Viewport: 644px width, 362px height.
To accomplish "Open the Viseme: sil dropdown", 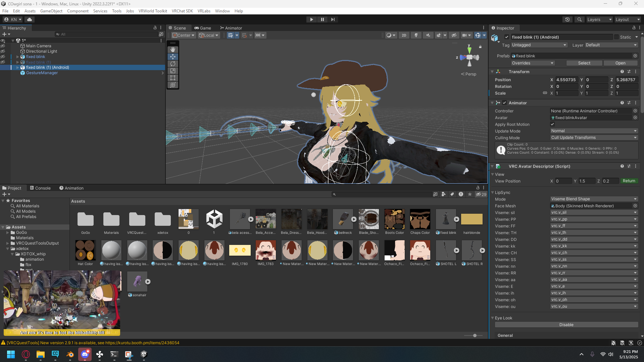I will tap(594, 212).
